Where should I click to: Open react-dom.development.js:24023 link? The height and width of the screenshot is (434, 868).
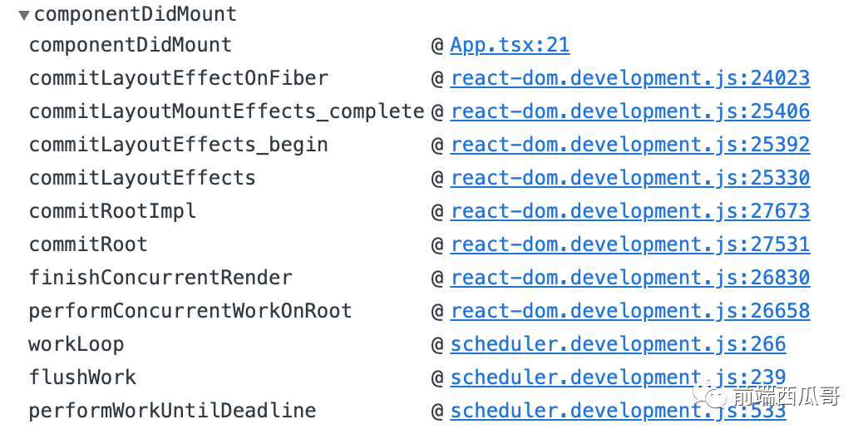click(630, 78)
